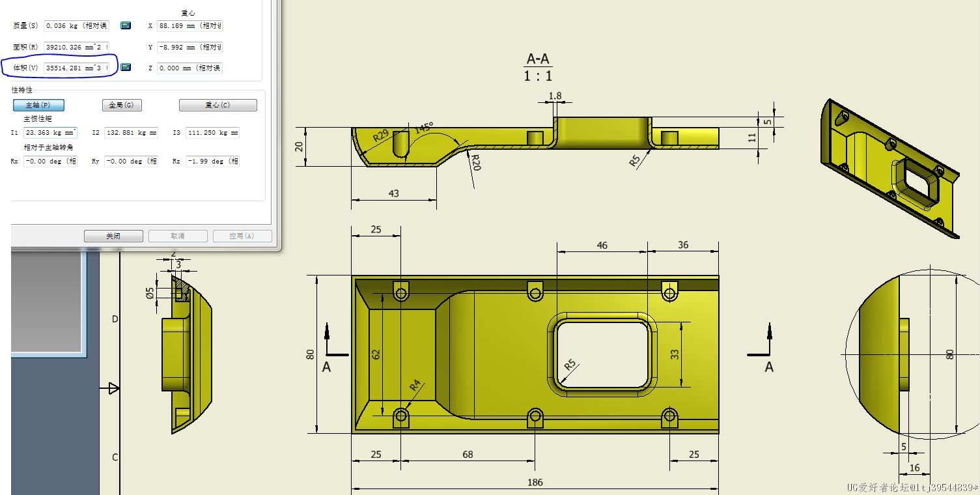Image resolution: width=980 pixels, height=495 pixels.
Task: Select the 体积(V) volume value field
Action: coord(76,68)
